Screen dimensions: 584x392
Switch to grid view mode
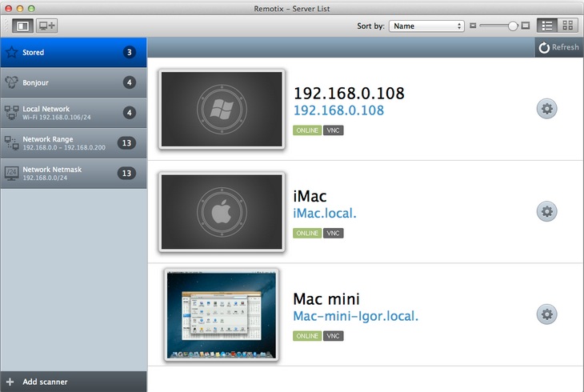[567, 26]
